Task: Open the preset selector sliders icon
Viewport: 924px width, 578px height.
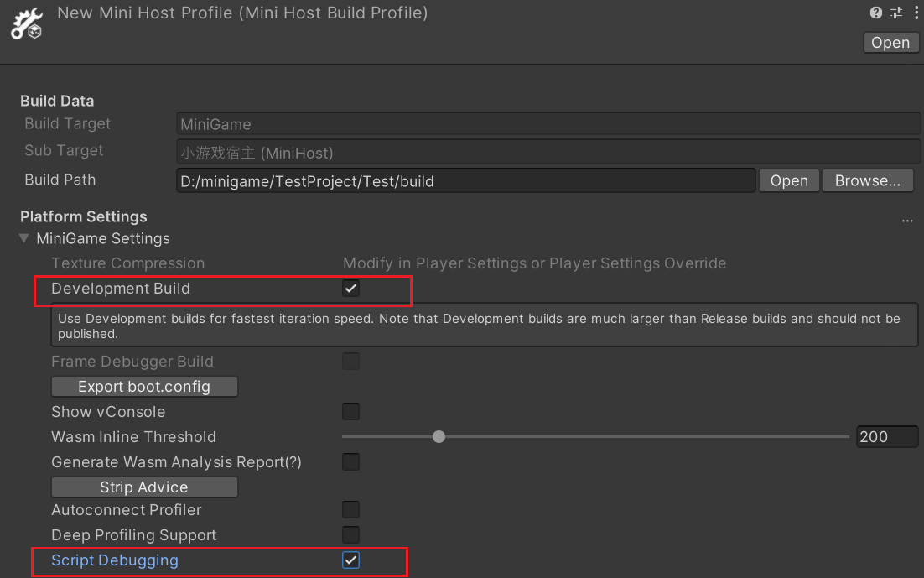Action: 896,13
